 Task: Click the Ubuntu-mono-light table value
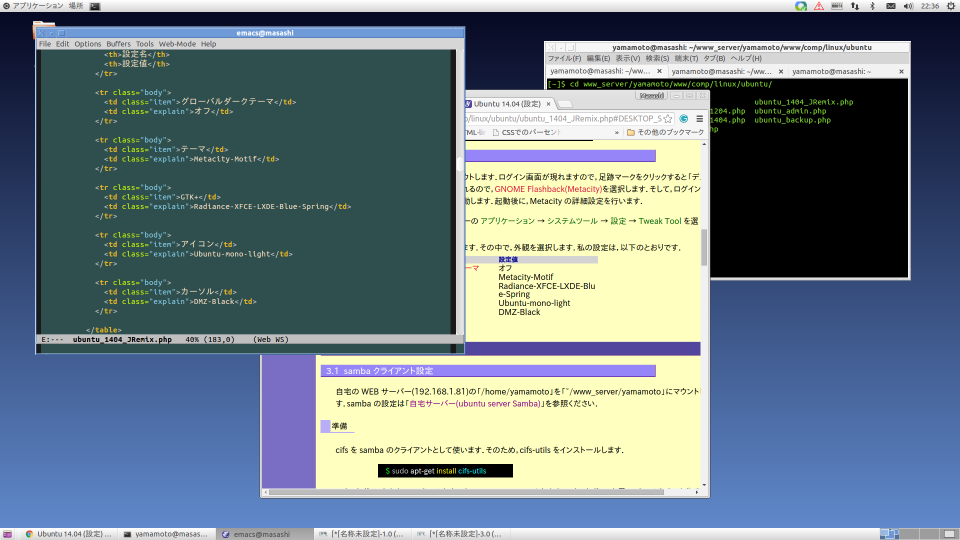click(534, 303)
